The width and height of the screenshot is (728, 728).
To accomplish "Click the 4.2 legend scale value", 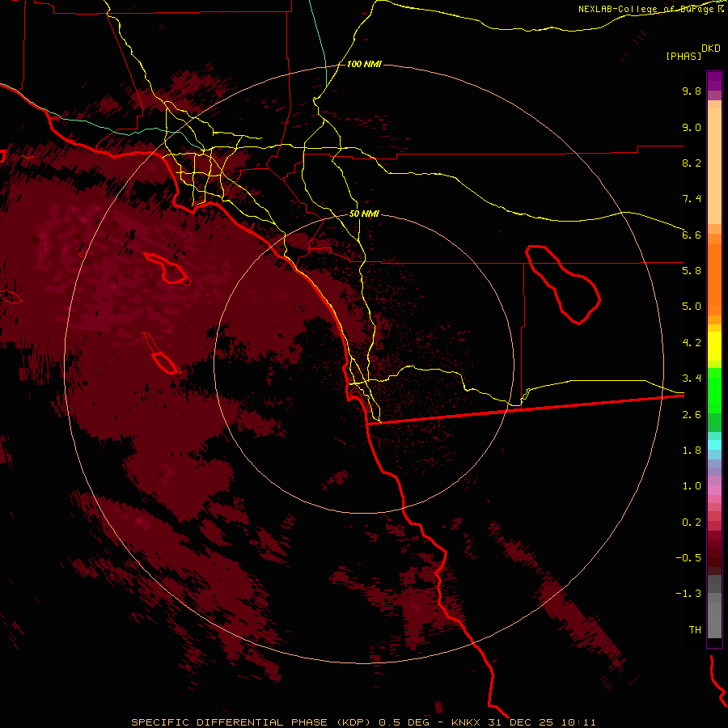I will point(692,343).
